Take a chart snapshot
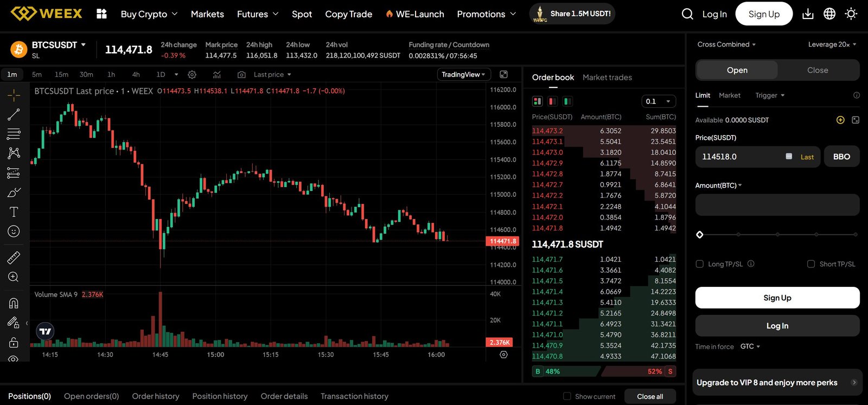868x405 pixels. click(242, 75)
